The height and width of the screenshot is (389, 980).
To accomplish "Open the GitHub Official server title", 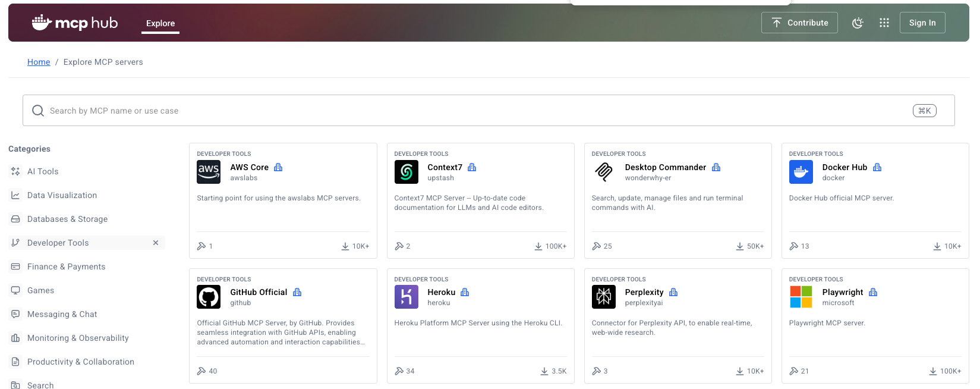I will (259, 292).
